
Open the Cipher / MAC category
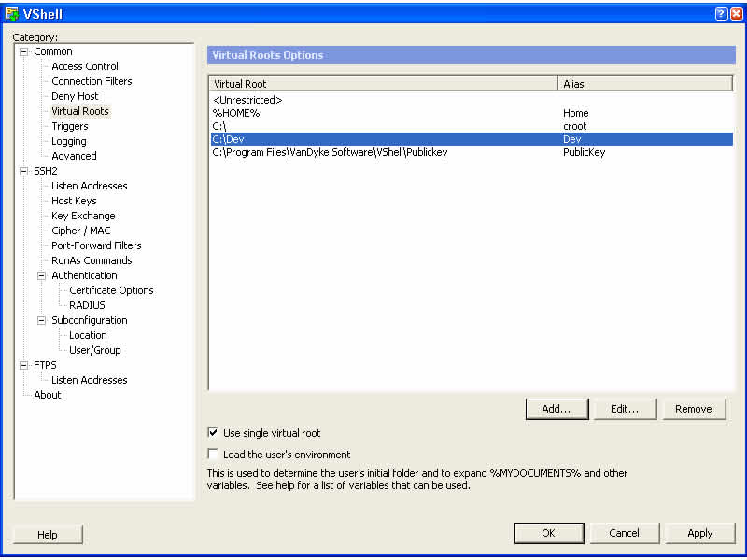81,231
